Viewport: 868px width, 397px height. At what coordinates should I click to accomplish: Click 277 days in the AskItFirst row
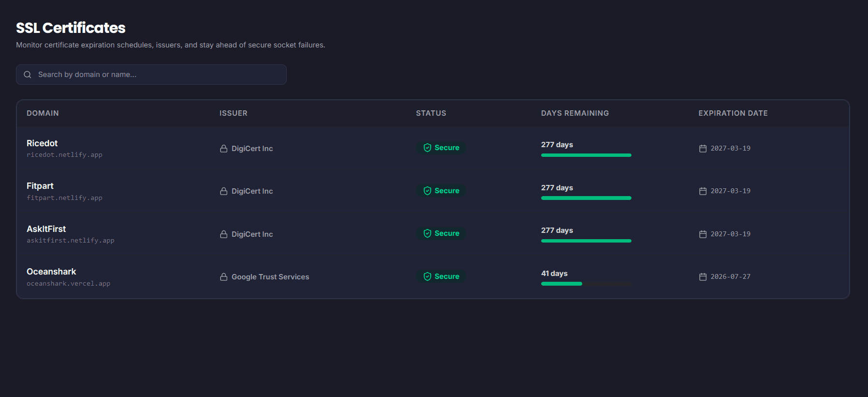(557, 230)
